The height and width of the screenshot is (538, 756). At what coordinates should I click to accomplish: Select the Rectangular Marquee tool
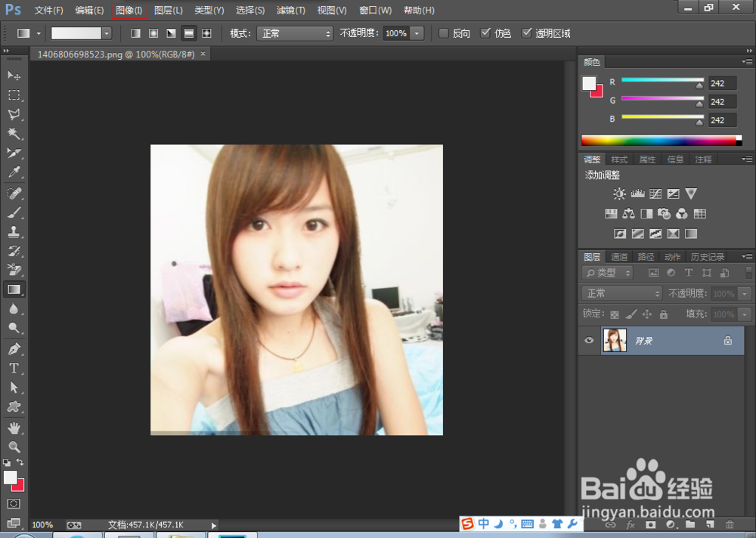click(14, 95)
